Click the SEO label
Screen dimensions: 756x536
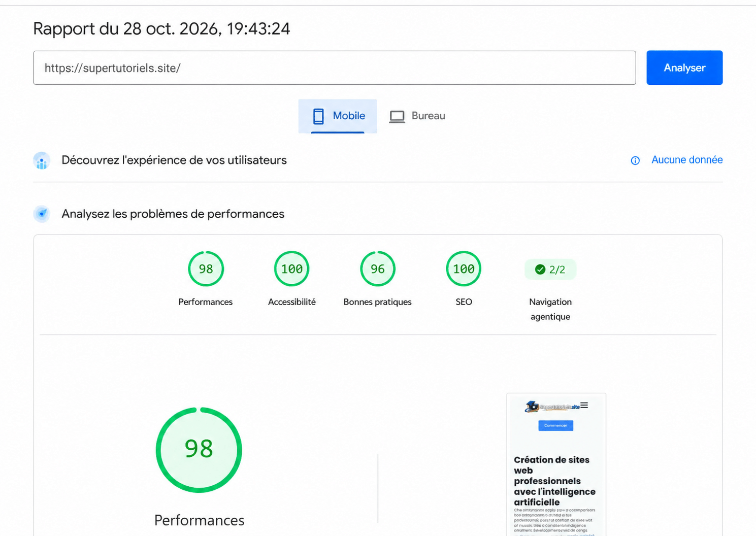tap(464, 302)
